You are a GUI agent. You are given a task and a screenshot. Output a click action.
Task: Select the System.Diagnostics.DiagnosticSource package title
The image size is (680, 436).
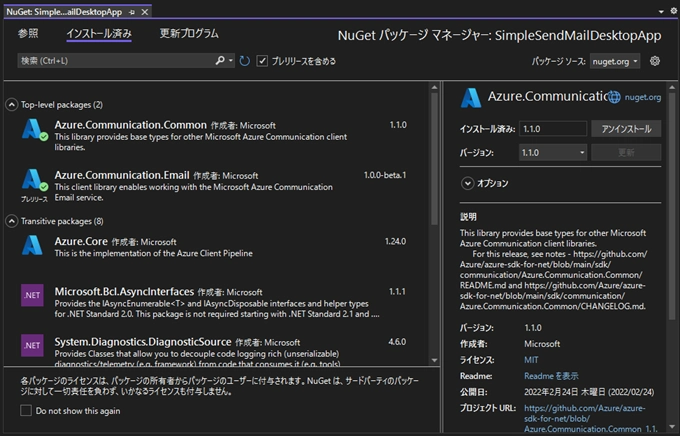tap(143, 342)
